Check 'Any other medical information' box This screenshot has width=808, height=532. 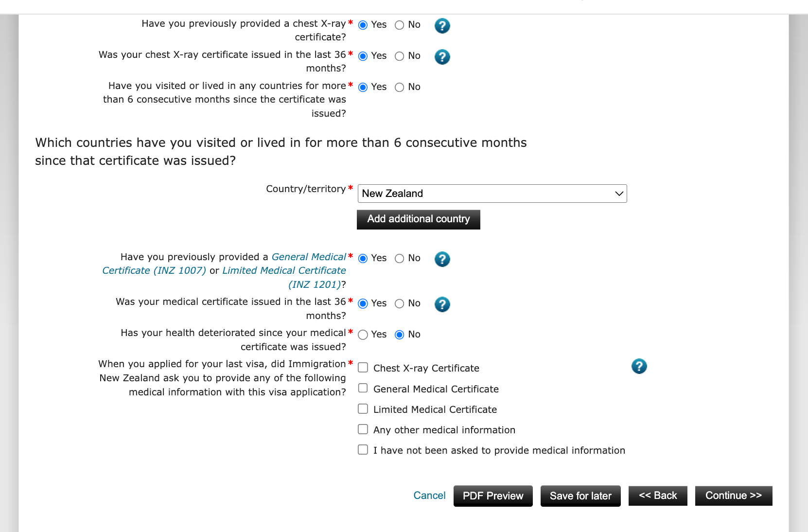coord(363,429)
